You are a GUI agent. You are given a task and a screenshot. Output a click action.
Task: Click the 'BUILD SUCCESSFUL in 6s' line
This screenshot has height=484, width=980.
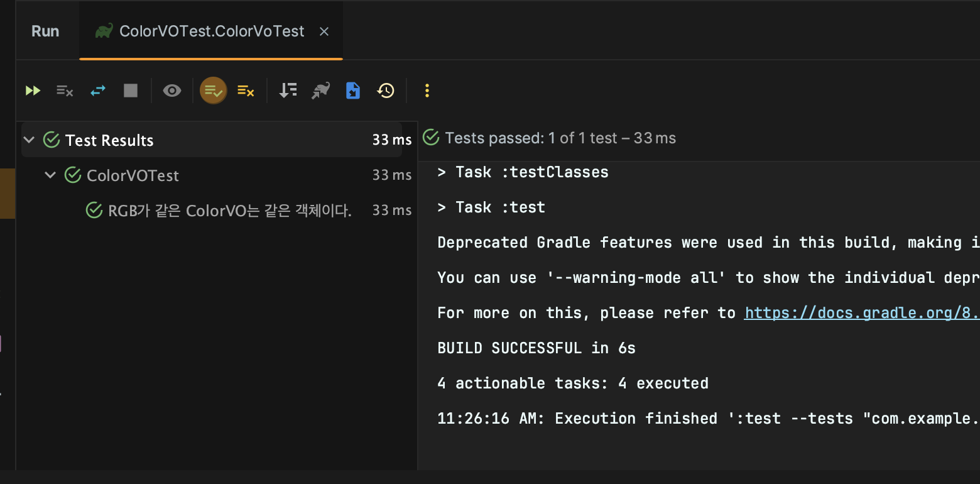(x=536, y=348)
